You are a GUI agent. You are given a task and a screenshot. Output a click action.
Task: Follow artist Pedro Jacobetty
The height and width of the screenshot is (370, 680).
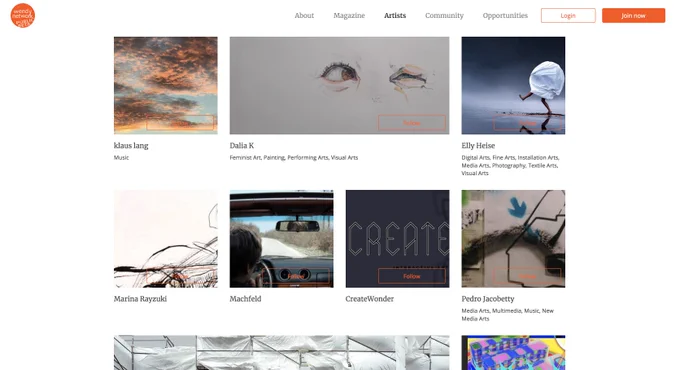[527, 276]
